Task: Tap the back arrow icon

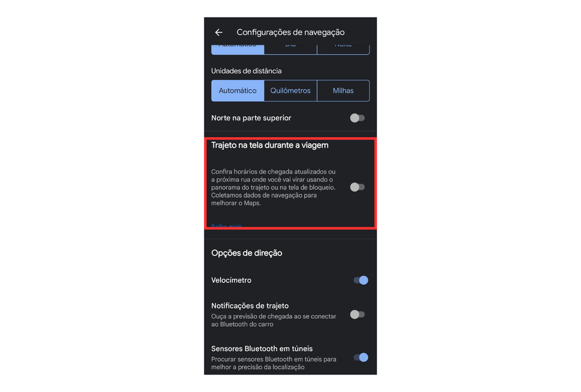Action: pyautogui.click(x=218, y=32)
